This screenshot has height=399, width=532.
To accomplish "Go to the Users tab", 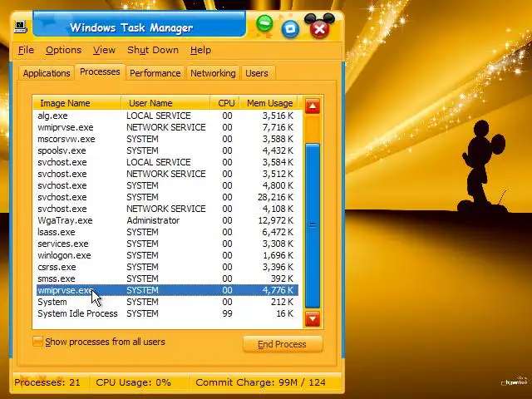I will pyautogui.click(x=257, y=73).
